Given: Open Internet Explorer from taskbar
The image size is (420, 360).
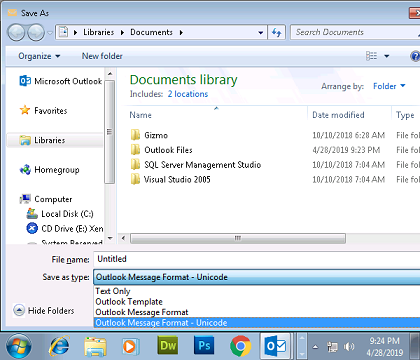Looking at the screenshot, I should click(59, 346).
